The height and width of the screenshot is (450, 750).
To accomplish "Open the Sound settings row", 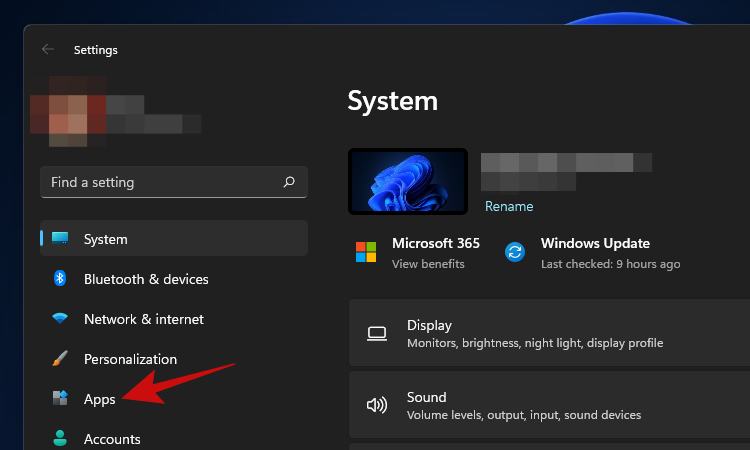I will tap(550, 405).
